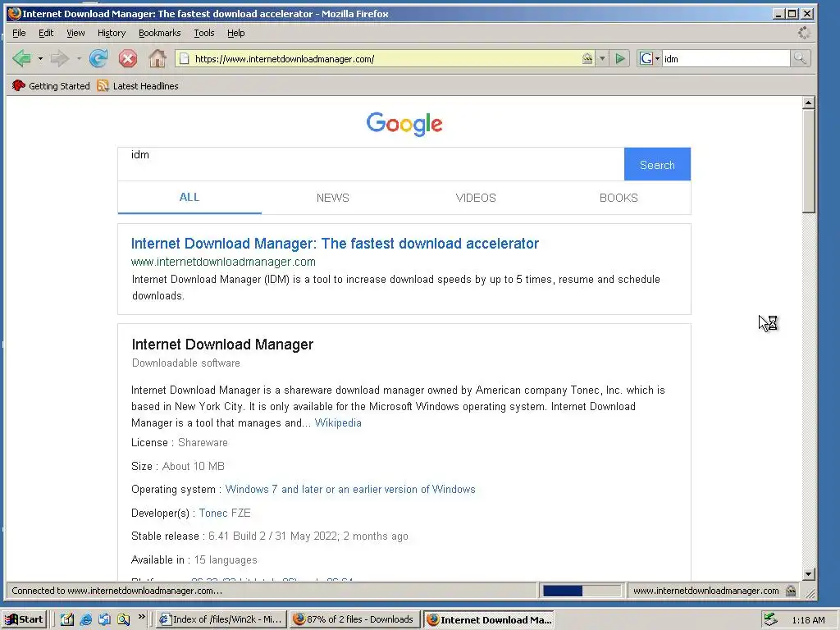Select the ALL results tab
This screenshot has width=840, height=630.
point(189,197)
